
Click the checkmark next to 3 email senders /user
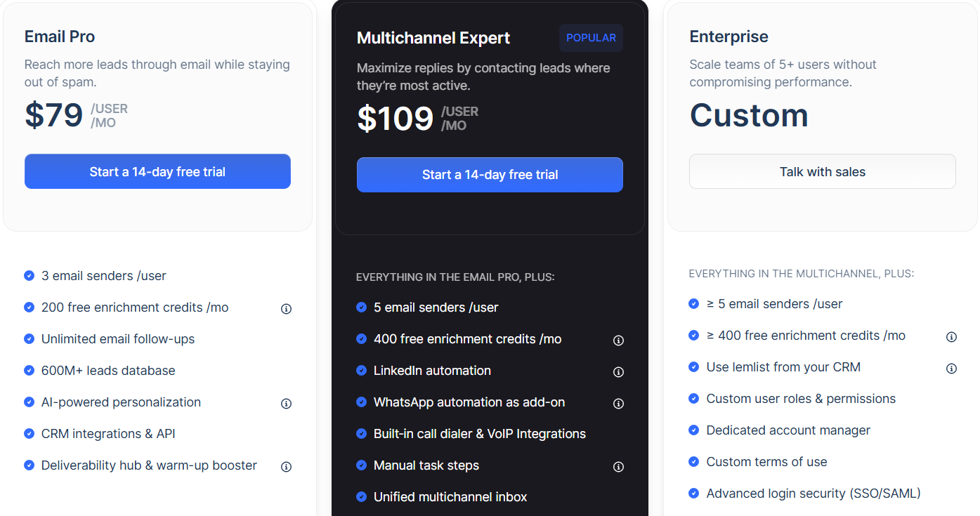(29, 276)
